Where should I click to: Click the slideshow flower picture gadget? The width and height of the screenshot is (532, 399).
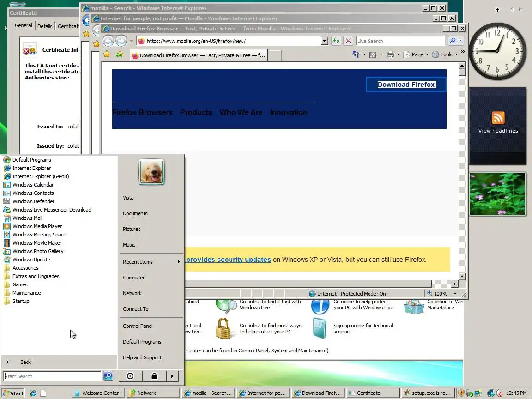497,194
